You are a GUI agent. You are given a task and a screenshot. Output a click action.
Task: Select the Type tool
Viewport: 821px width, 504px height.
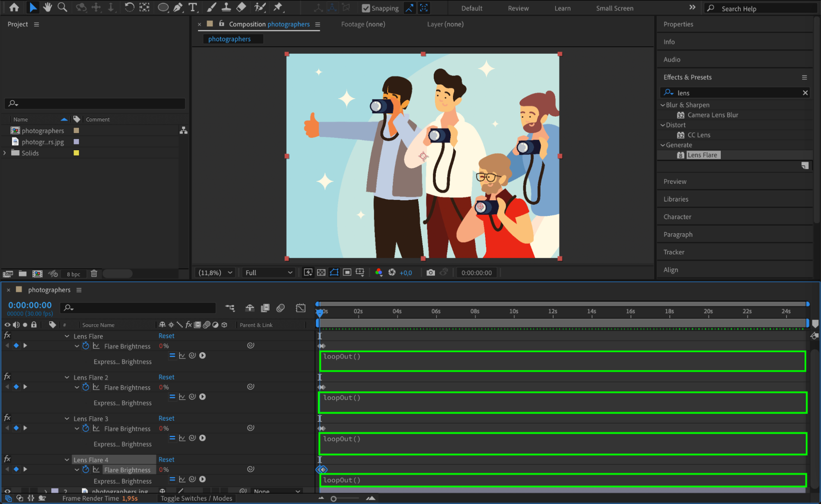coord(192,7)
